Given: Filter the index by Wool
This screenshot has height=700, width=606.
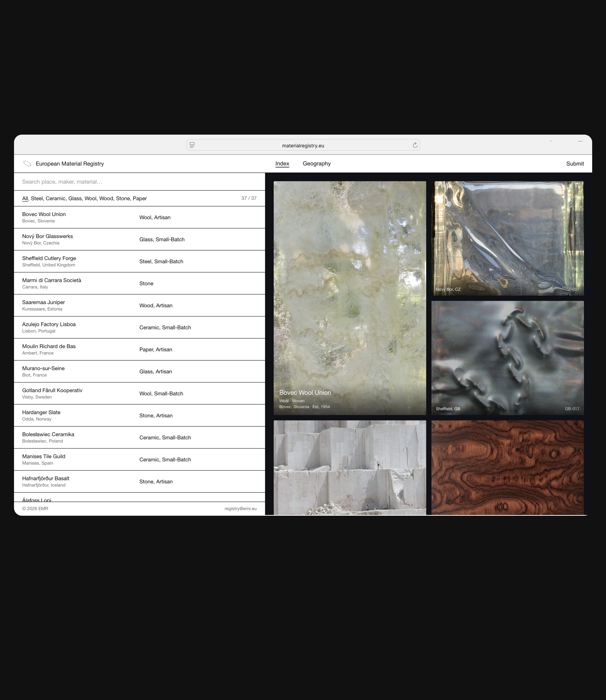Looking at the screenshot, I should pos(90,198).
